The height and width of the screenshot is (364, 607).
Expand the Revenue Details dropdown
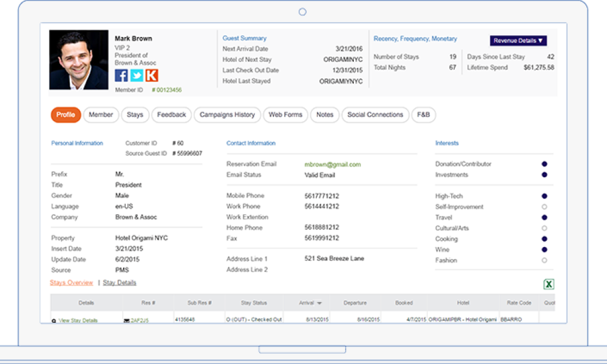click(518, 41)
